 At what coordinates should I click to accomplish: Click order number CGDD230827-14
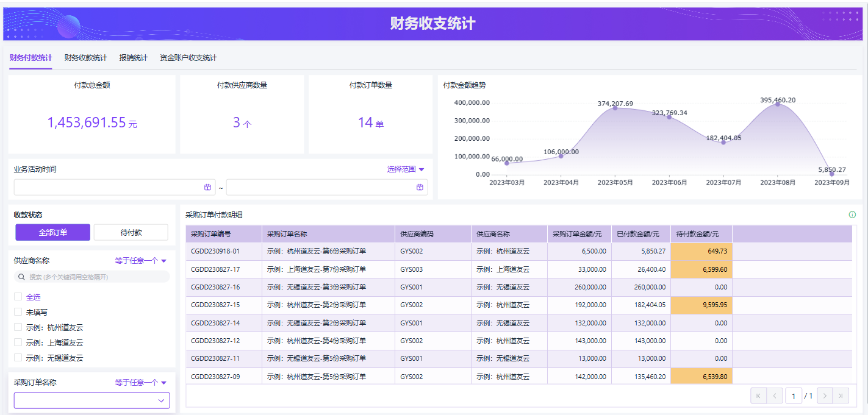(x=215, y=323)
